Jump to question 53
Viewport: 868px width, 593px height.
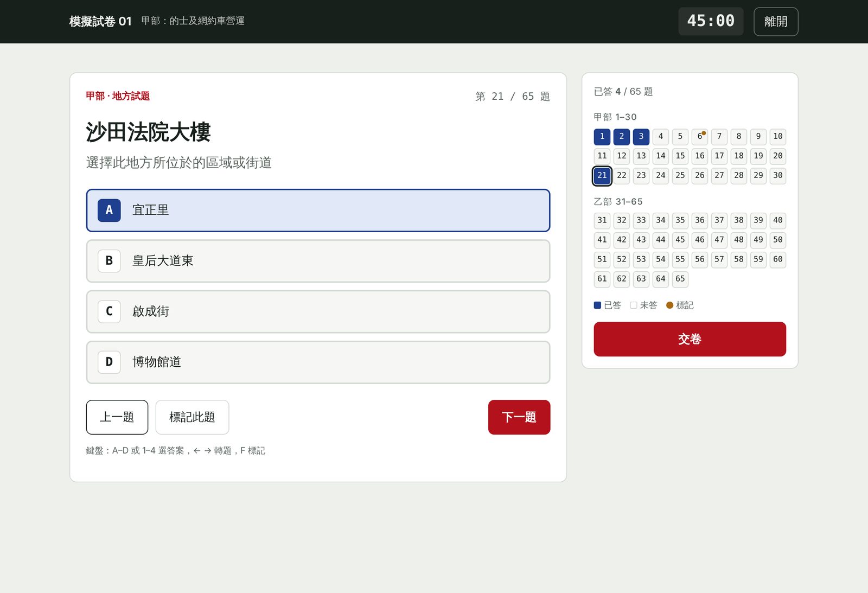pos(641,259)
